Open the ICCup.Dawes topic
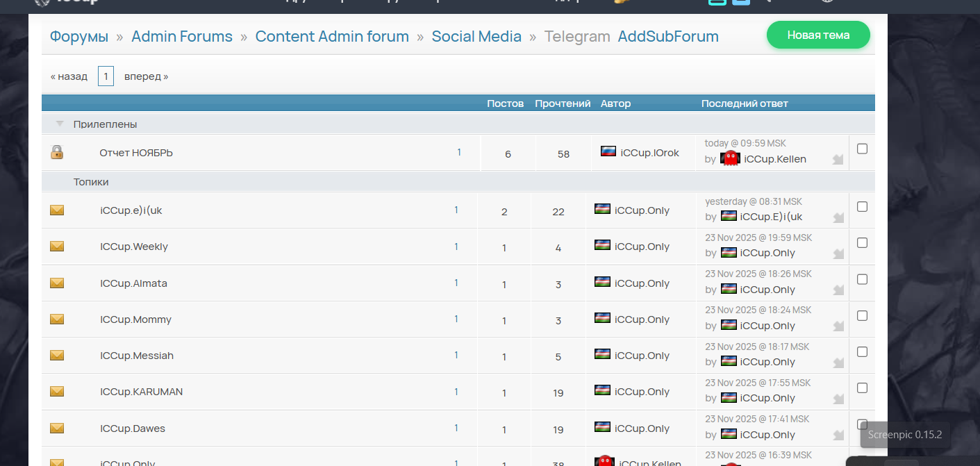The height and width of the screenshot is (466, 980). 133,428
